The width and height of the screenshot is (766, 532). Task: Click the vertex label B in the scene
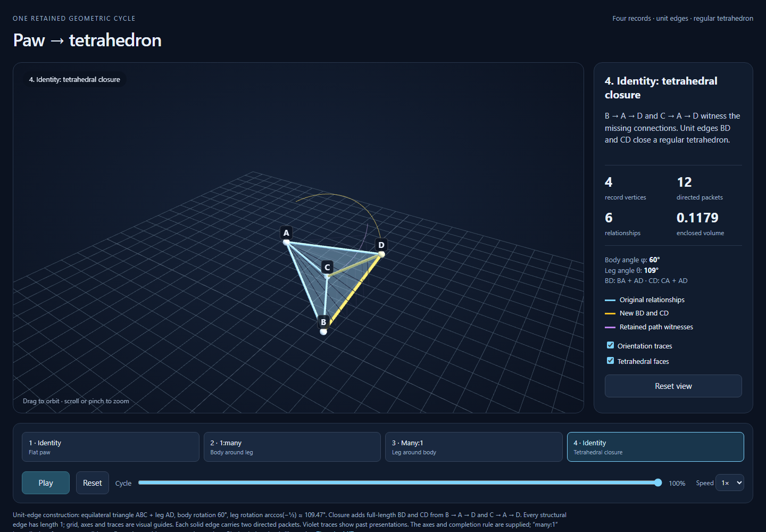(323, 322)
